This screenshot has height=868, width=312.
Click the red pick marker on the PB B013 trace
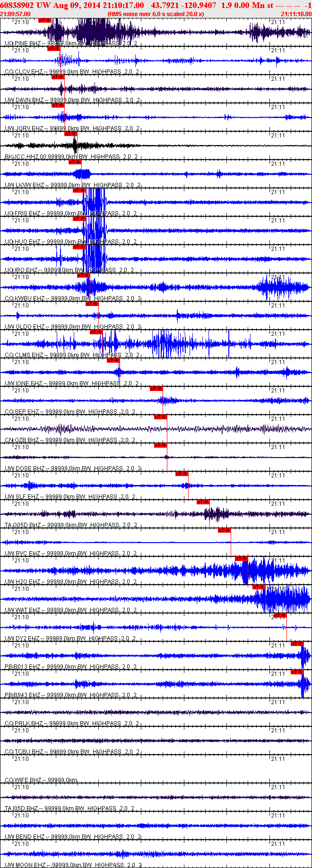point(297,644)
